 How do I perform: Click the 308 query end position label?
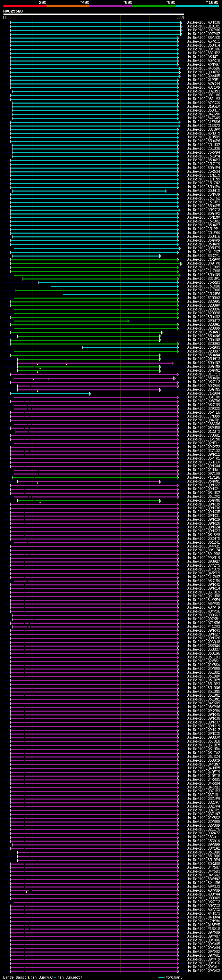180,17
